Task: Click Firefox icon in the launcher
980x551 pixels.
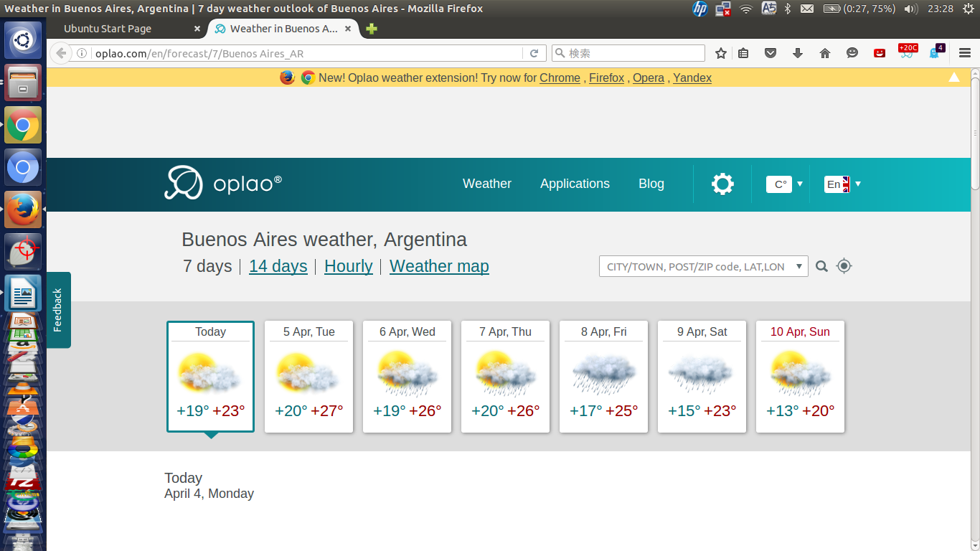Action: tap(23, 209)
